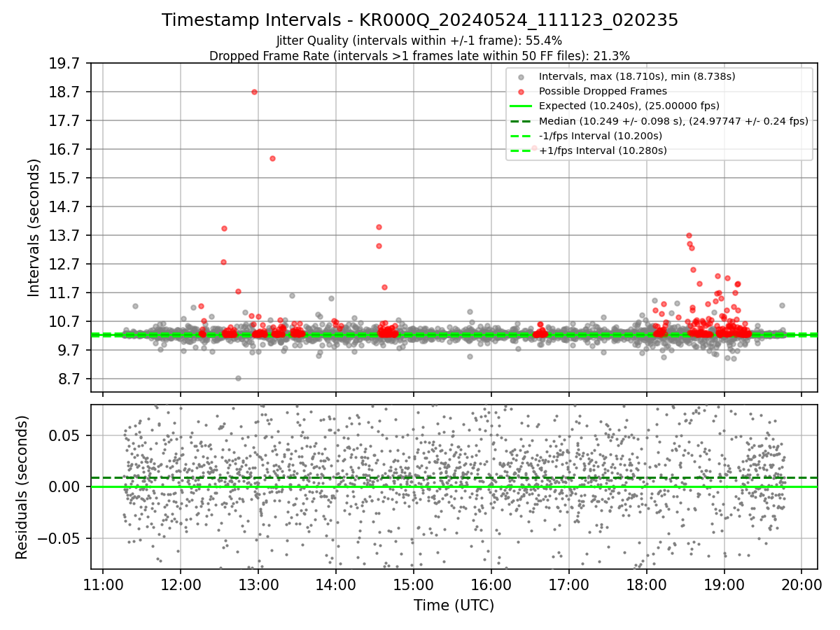Click the dark green dashed sample beside 'Median'
Viewport: 840px width, 630px height.
pyautogui.click(x=521, y=120)
